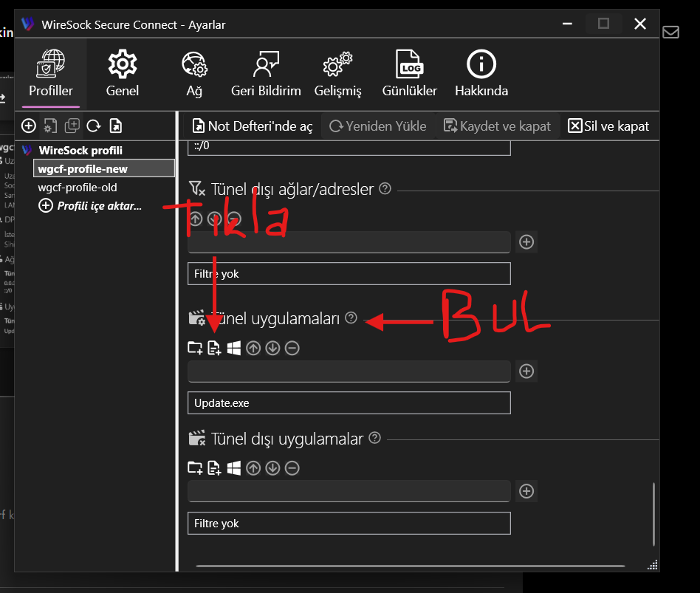Viewport: 700px width, 593px height.
Task: Select wgcf-profile-old profile
Action: [78, 188]
